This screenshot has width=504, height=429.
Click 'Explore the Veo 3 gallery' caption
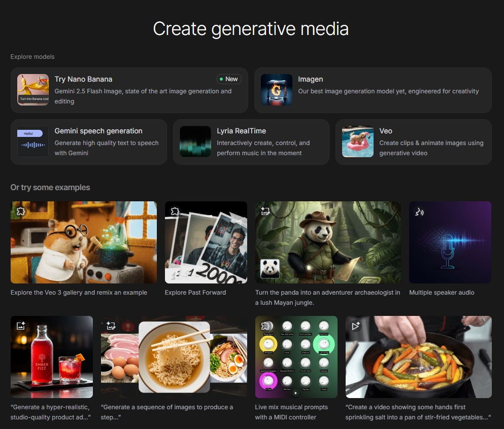coord(79,293)
